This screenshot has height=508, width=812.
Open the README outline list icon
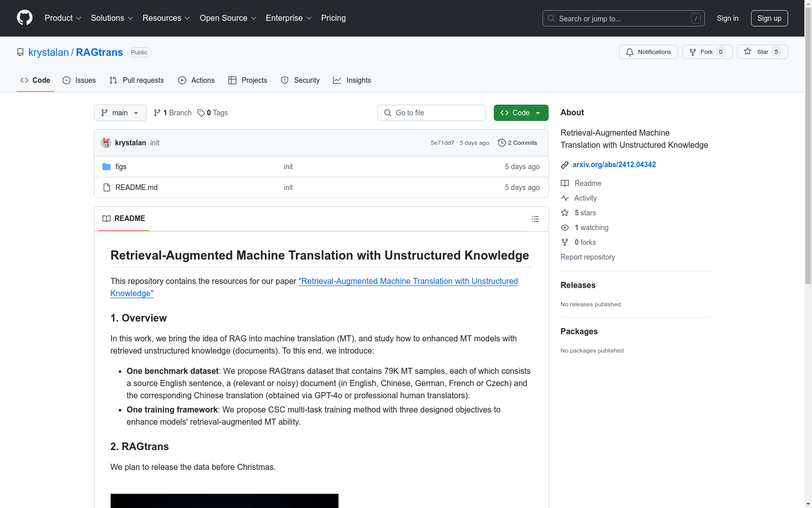tap(535, 219)
